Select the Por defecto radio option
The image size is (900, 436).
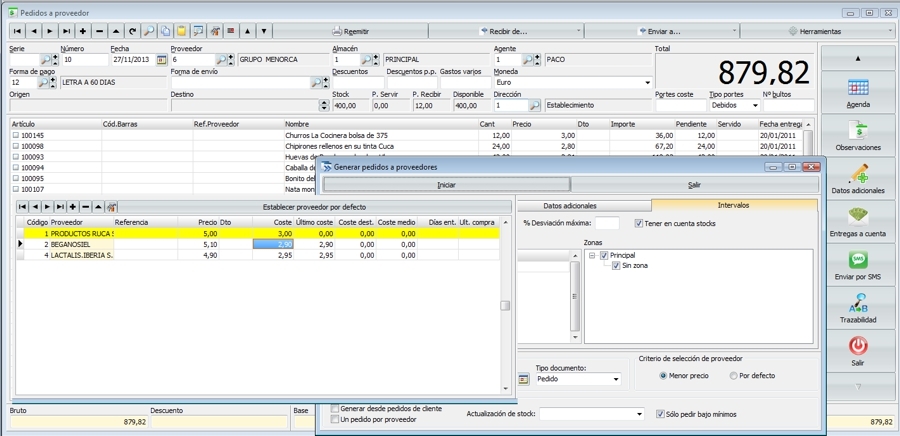733,375
